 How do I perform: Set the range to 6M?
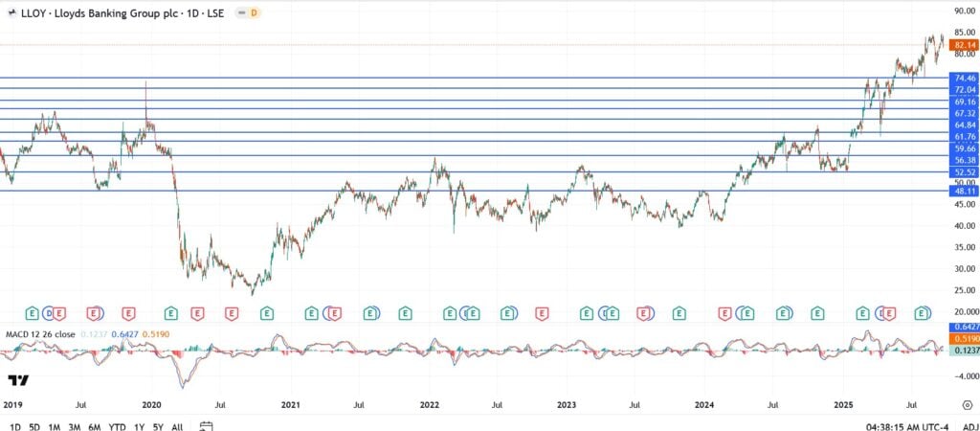(95, 426)
